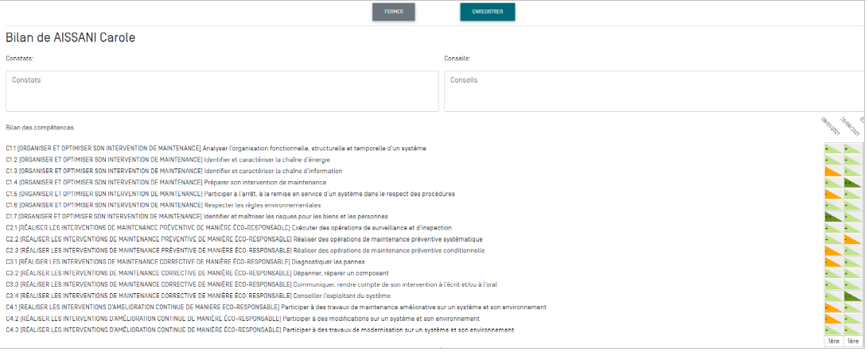Focus the Constats text area

point(222,91)
